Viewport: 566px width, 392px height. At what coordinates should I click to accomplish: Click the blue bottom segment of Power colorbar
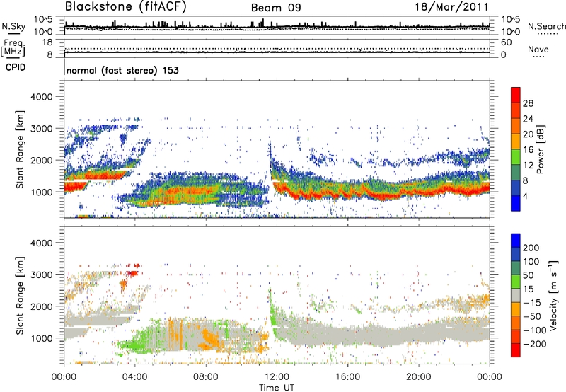[x=516, y=203]
